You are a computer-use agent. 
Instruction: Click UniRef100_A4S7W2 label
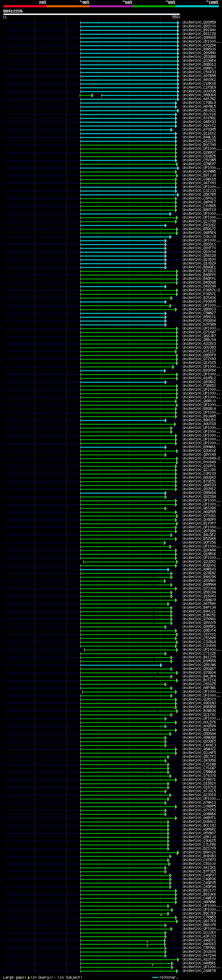click(x=199, y=99)
